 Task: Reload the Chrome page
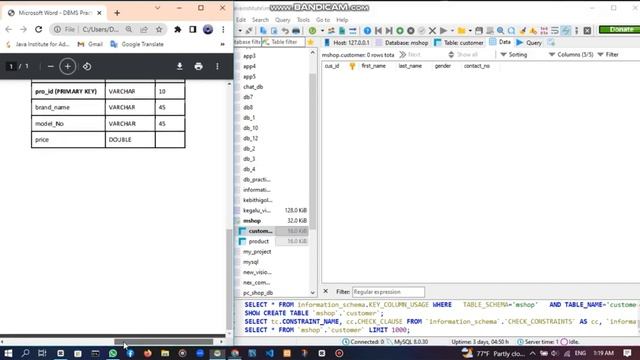click(38, 29)
